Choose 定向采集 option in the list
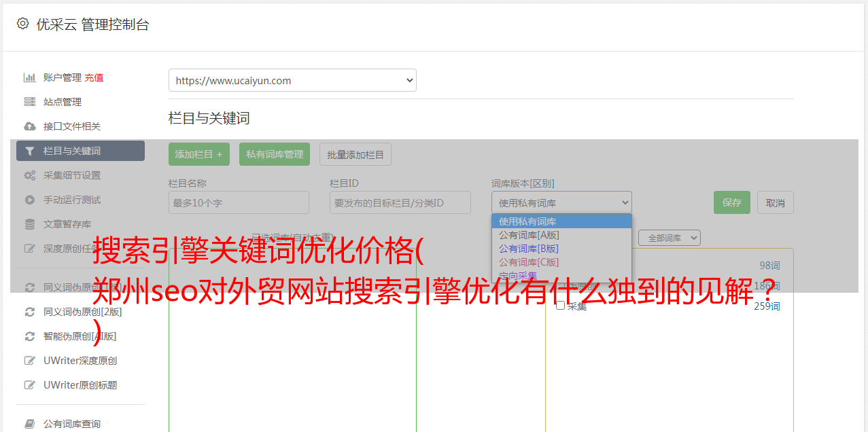The image size is (868, 432). coord(561,275)
